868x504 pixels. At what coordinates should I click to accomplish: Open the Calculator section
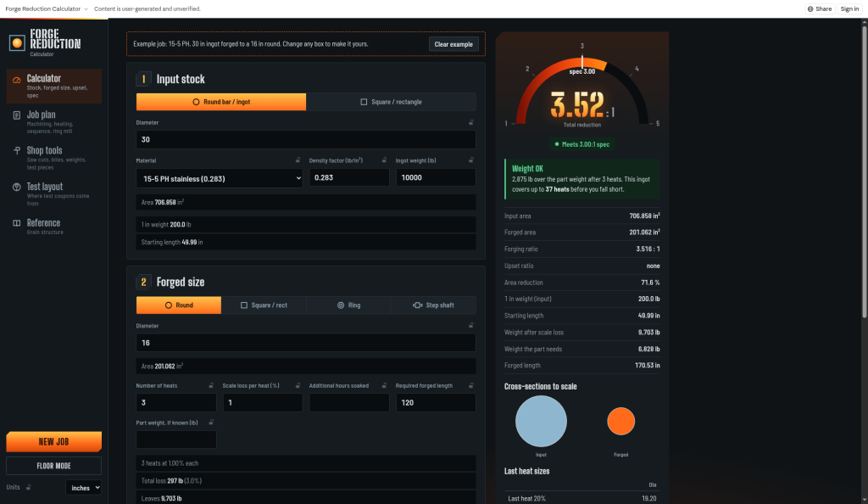pyautogui.click(x=53, y=87)
